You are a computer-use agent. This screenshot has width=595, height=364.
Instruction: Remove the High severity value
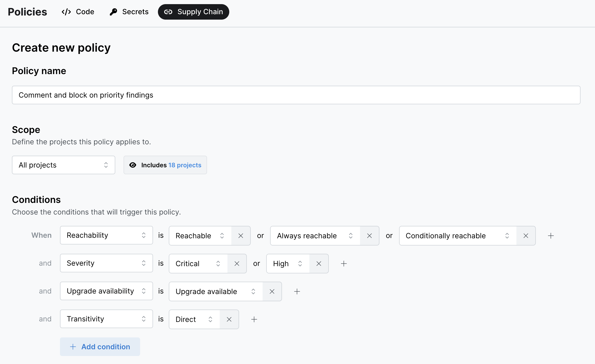click(x=319, y=264)
